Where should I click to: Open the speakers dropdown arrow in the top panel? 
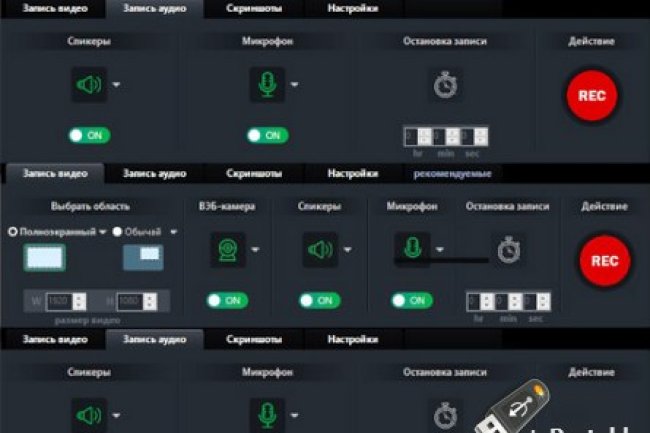point(117,85)
